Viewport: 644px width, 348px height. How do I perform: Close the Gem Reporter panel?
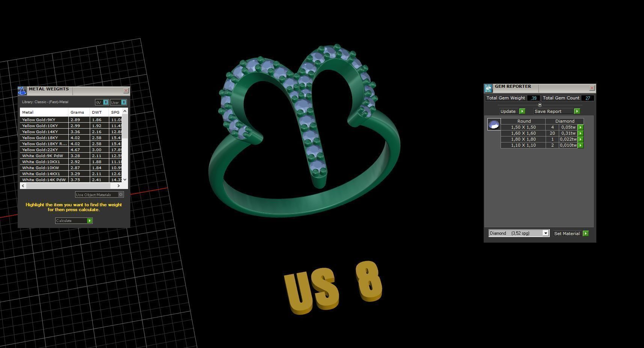click(592, 88)
